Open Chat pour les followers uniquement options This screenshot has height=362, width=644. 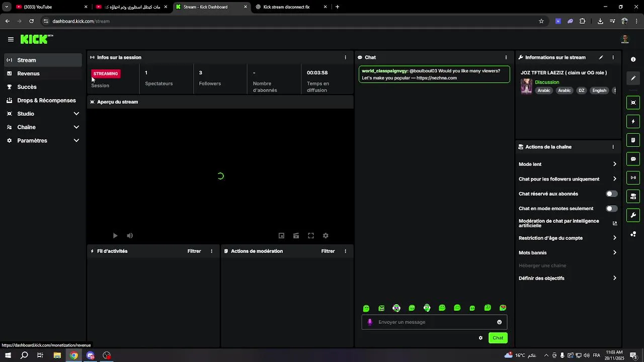(x=568, y=179)
